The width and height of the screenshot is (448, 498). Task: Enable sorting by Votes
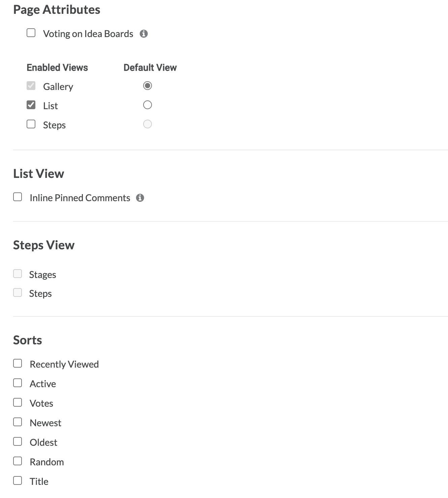pyautogui.click(x=18, y=402)
